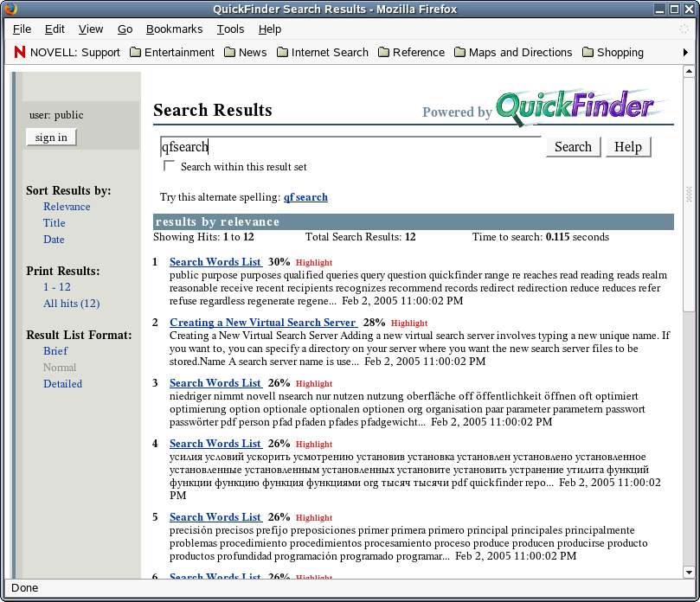Sort results by Date
The width and height of the screenshot is (700, 602).
tap(54, 240)
